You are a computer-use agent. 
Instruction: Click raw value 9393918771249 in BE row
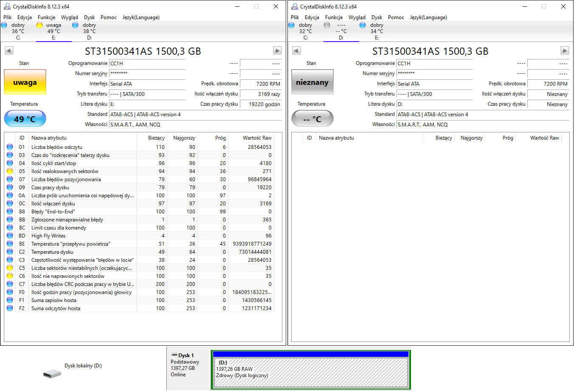point(252,244)
